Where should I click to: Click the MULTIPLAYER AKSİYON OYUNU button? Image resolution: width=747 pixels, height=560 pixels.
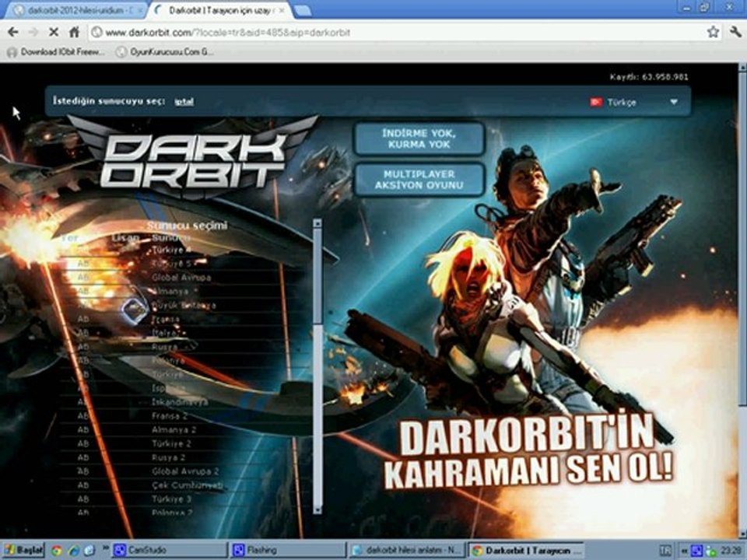click(419, 179)
